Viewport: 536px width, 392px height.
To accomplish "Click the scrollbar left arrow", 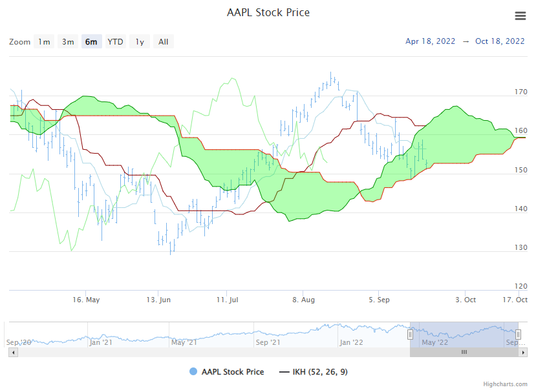I will (x=14, y=353).
